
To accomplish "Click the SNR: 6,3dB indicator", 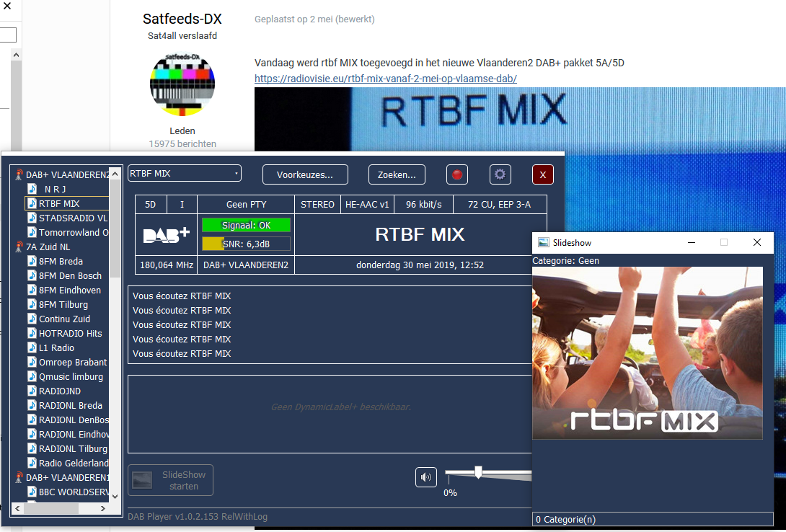I will click(x=246, y=244).
